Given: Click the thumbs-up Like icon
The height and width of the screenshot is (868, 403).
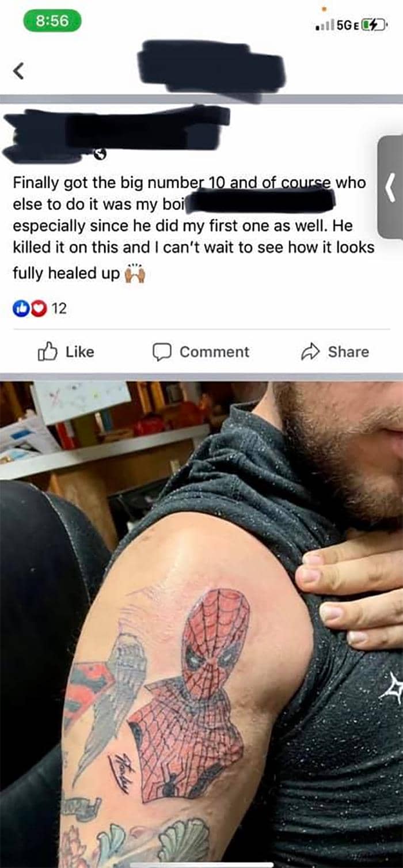Looking at the screenshot, I should [x=47, y=351].
